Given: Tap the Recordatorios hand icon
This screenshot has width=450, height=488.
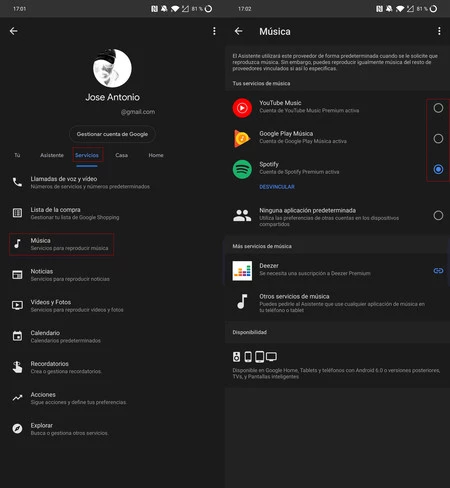Looking at the screenshot, I should coord(17,367).
